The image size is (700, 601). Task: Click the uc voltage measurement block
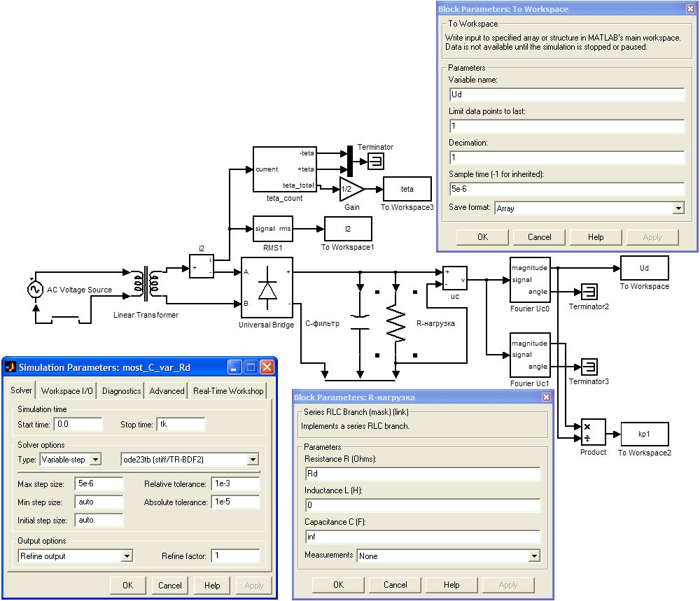coord(454,278)
